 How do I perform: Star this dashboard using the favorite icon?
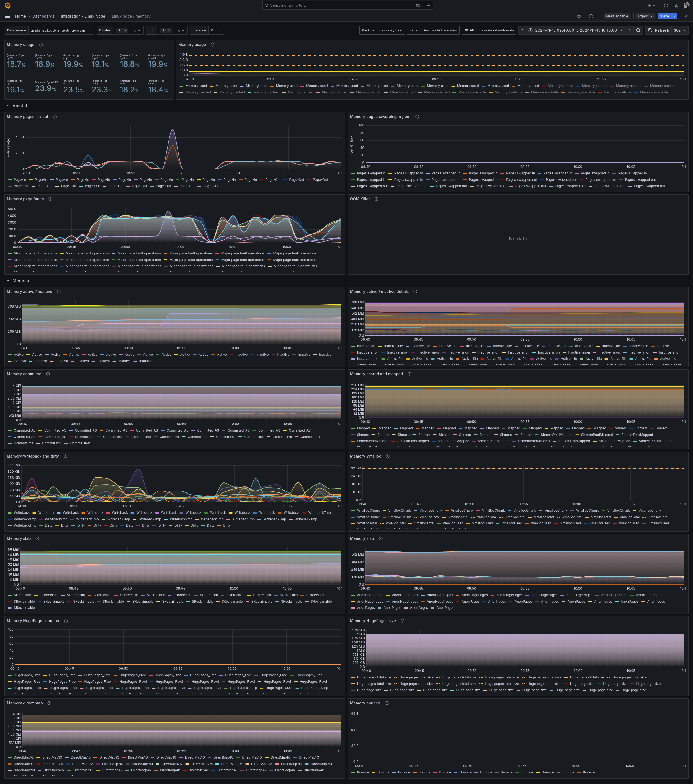pyautogui.click(x=579, y=16)
